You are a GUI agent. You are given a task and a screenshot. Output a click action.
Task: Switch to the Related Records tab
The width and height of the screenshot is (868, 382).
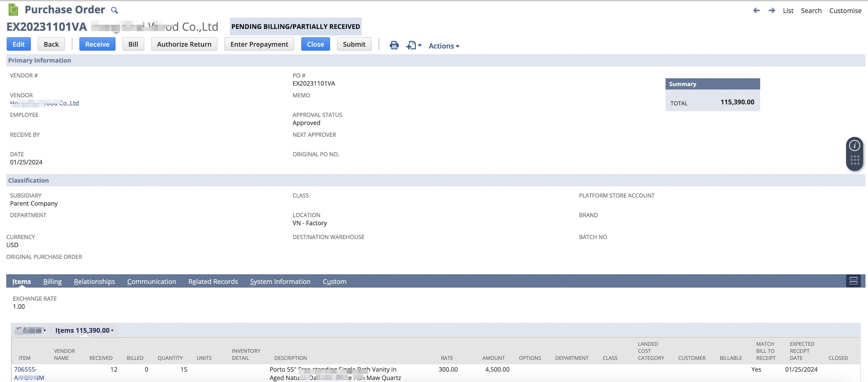(213, 281)
